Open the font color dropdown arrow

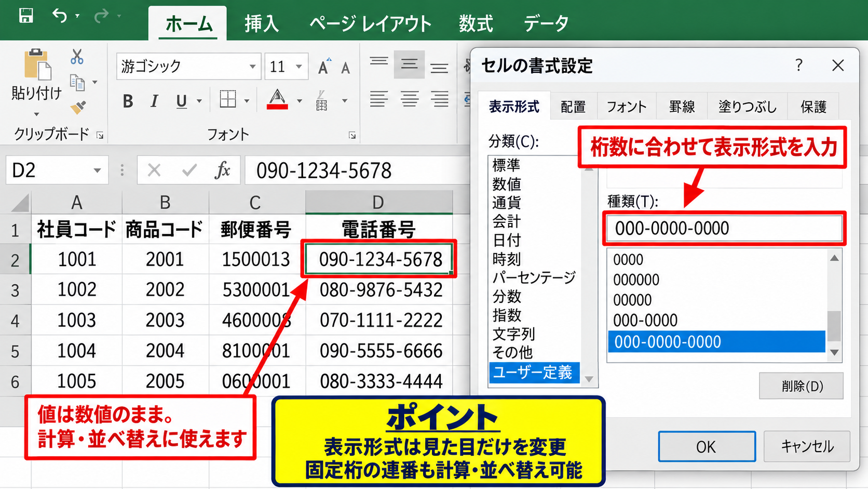pyautogui.click(x=300, y=101)
